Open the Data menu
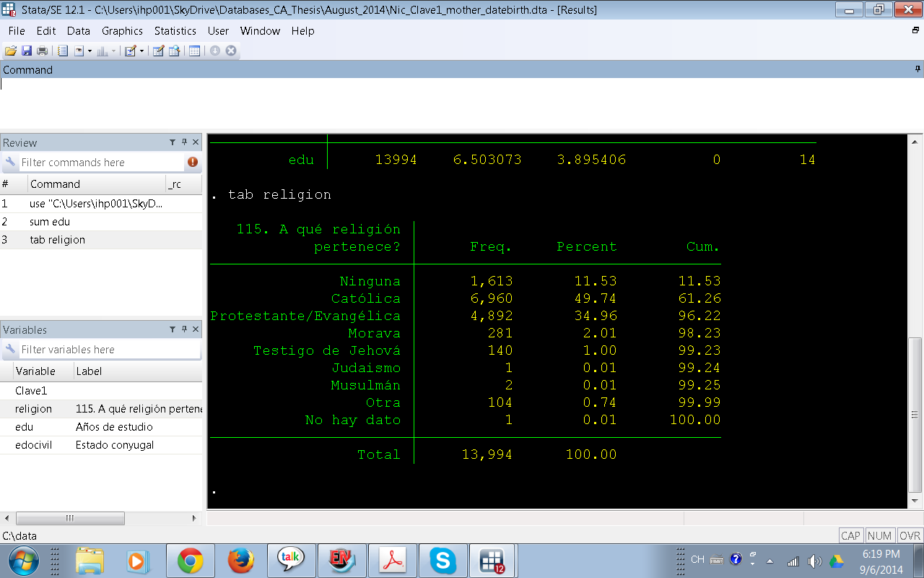This screenshot has width=924, height=578. [79, 31]
